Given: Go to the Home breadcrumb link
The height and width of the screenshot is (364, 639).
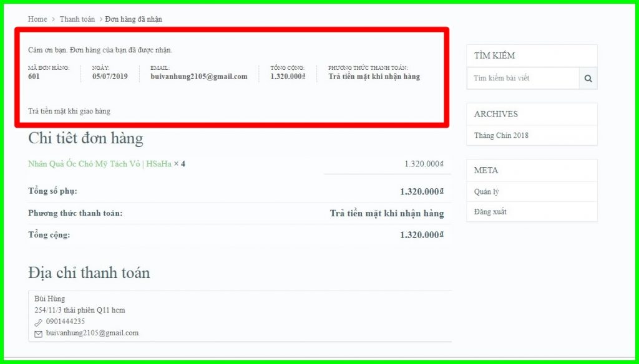Looking at the screenshot, I should [x=37, y=19].
